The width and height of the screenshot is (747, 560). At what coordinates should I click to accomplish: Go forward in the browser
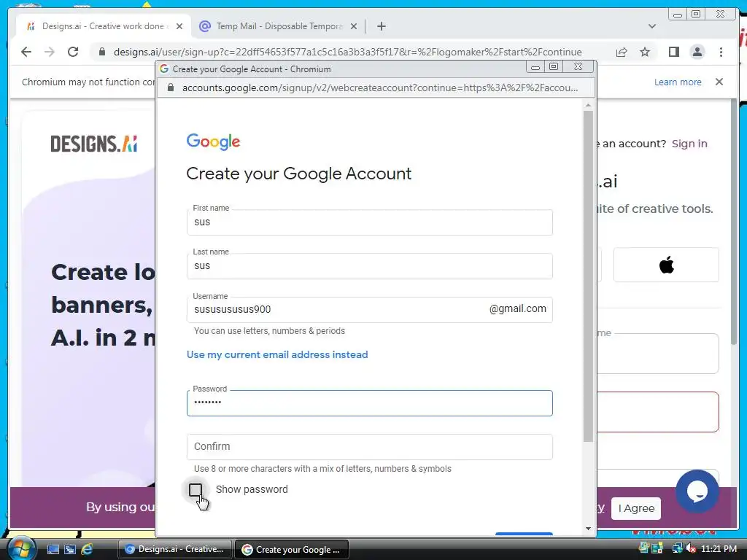pos(50,52)
